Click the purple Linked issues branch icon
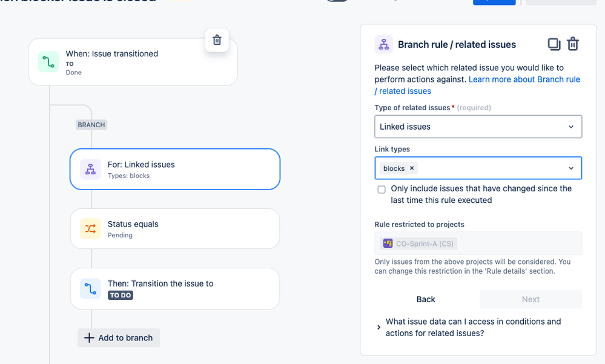605x364 pixels. click(x=90, y=169)
